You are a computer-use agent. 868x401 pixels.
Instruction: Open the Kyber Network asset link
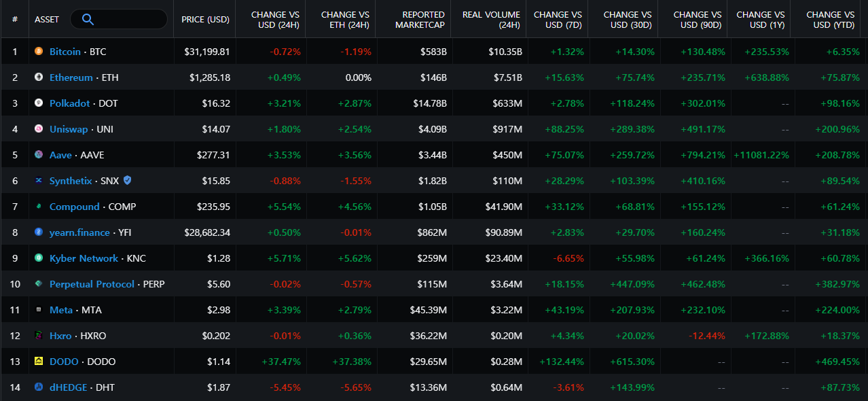[84, 258]
